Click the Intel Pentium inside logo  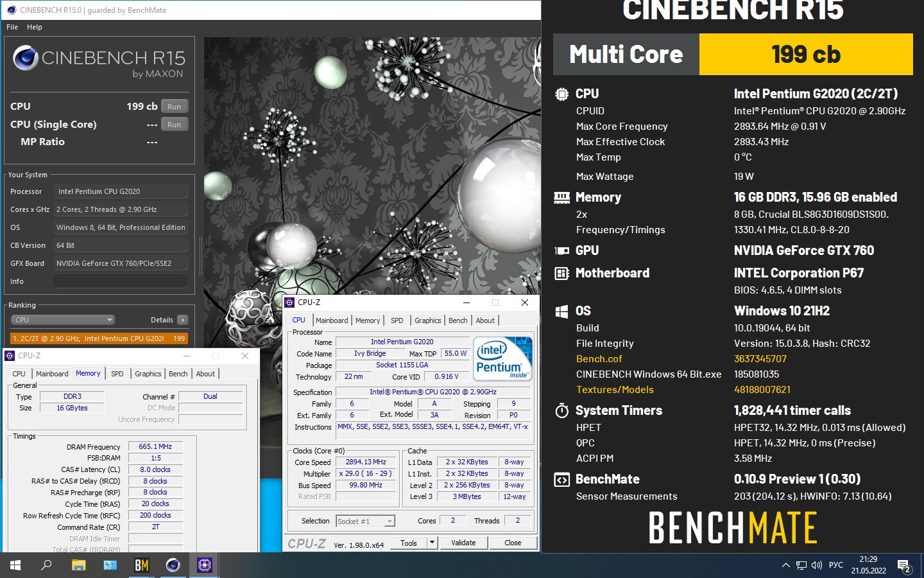(x=504, y=359)
